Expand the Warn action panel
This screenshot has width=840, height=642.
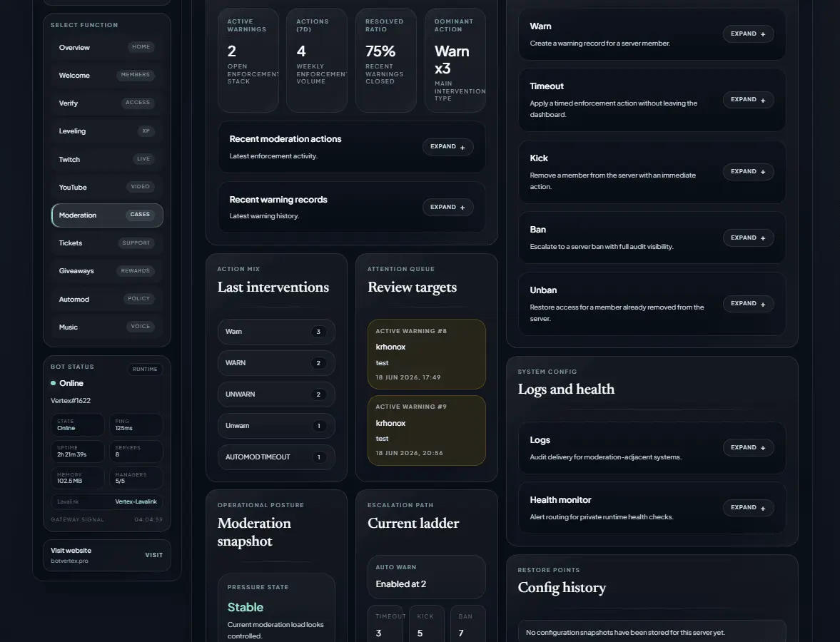coord(748,34)
